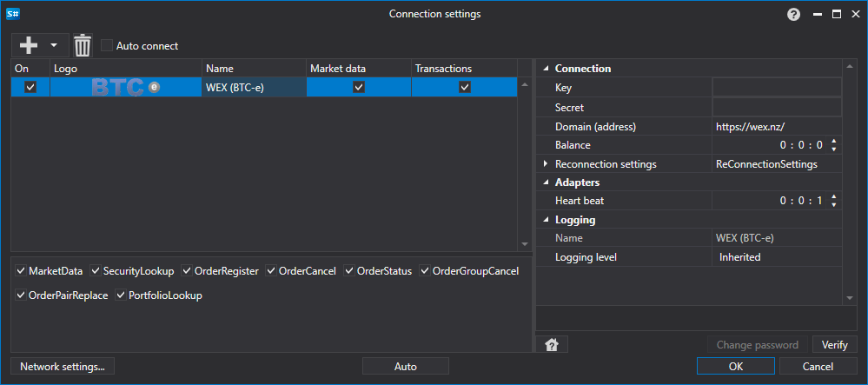Sort by the On column header
The height and width of the screenshot is (385, 868).
click(x=30, y=69)
